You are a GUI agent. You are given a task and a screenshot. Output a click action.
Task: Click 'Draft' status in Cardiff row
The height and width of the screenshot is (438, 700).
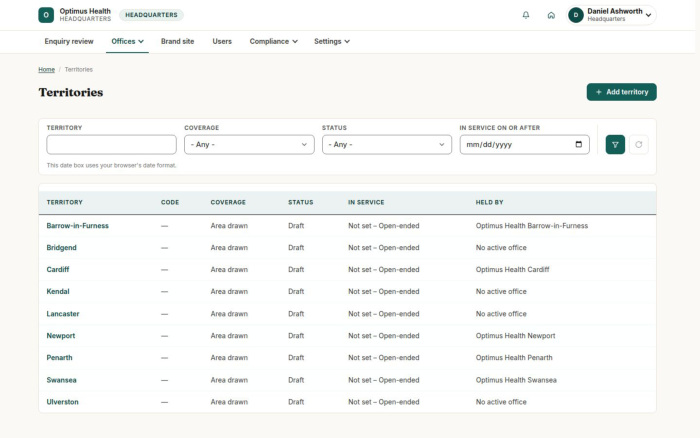[296, 270]
